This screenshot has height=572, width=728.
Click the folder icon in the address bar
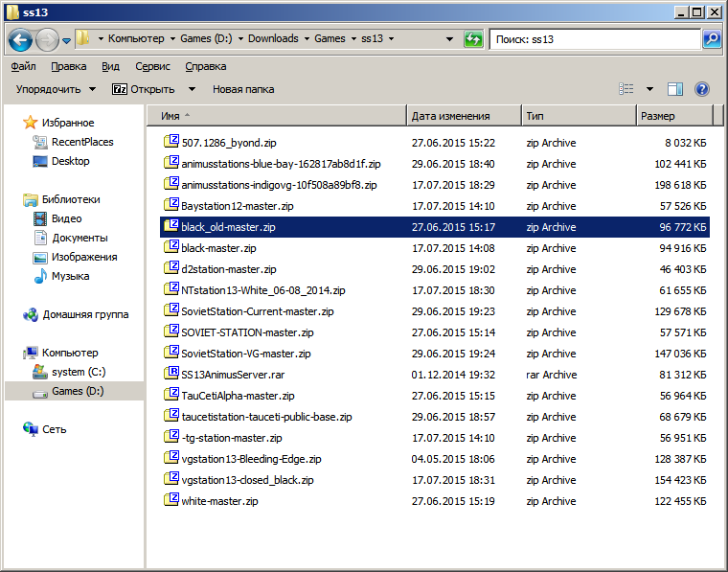coord(82,38)
